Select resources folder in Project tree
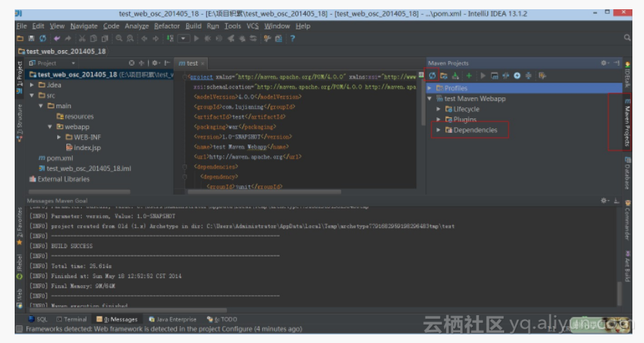This screenshot has height=343, width=644. tap(75, 117)
